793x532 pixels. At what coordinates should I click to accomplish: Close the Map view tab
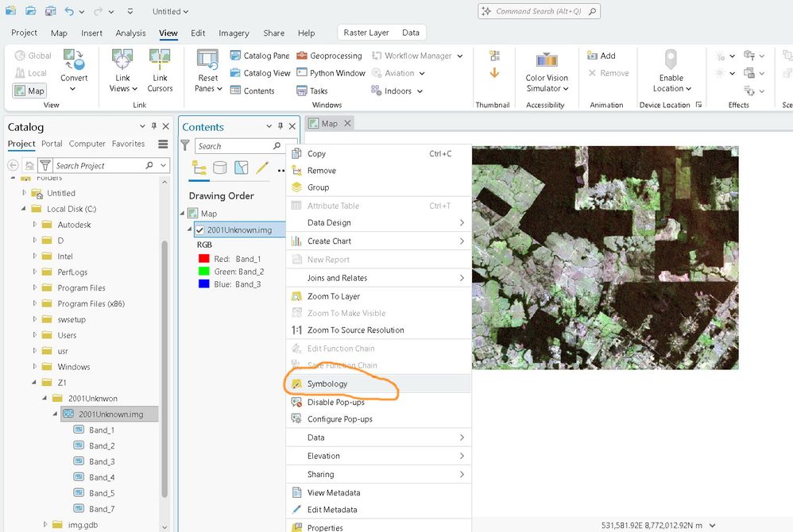point(347,123)
